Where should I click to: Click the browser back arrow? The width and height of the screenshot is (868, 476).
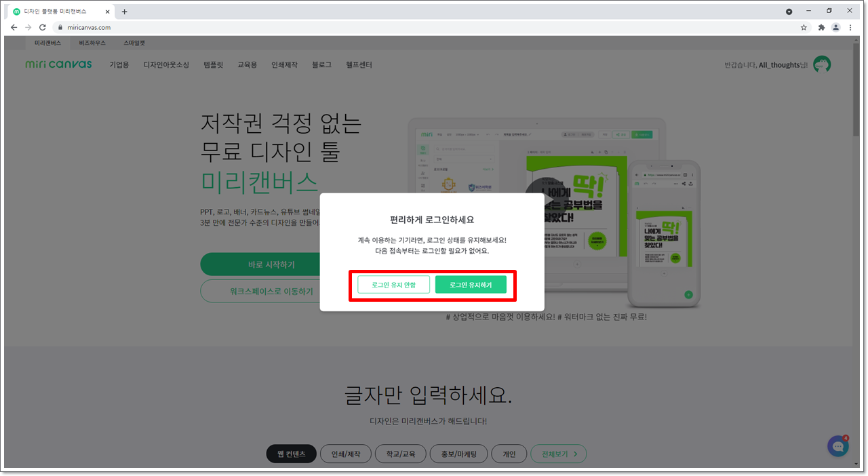click(14, 27)
